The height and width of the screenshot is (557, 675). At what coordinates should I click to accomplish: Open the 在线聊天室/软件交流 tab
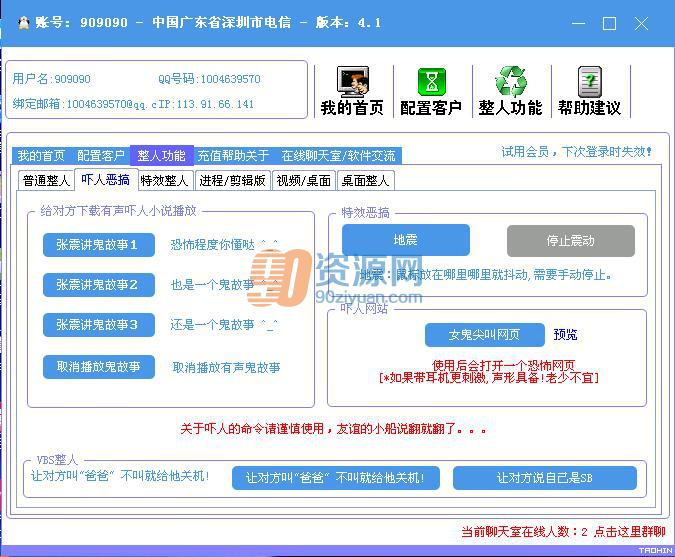click(x=338, y=155)
